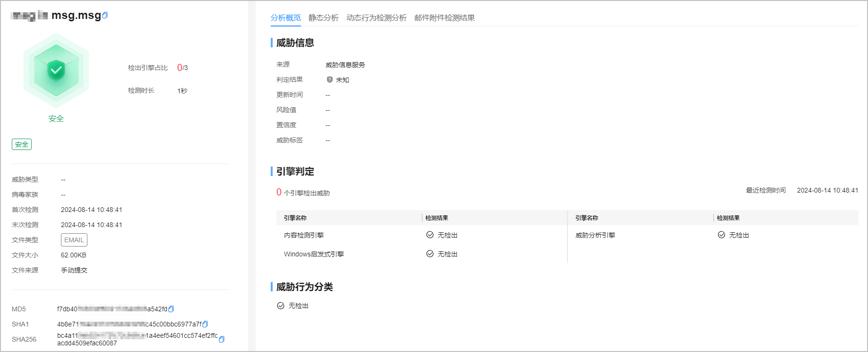868x352 pixels.
Task: Click the green shield safe status icon
Action: [x=56, y=70]
